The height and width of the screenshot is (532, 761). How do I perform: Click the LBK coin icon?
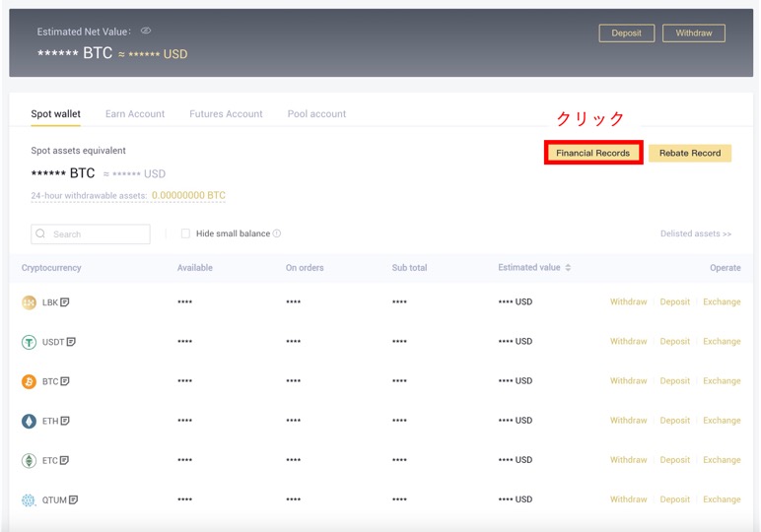tap(29, 302)
